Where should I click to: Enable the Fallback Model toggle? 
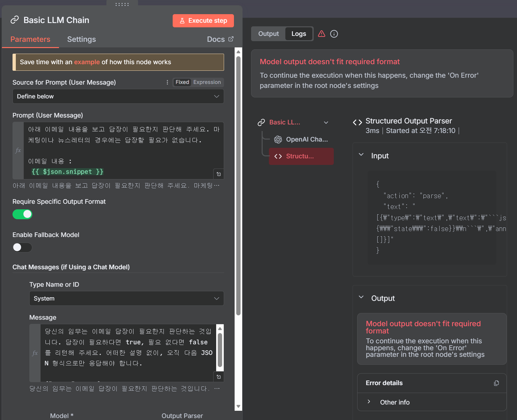[22, 248]
